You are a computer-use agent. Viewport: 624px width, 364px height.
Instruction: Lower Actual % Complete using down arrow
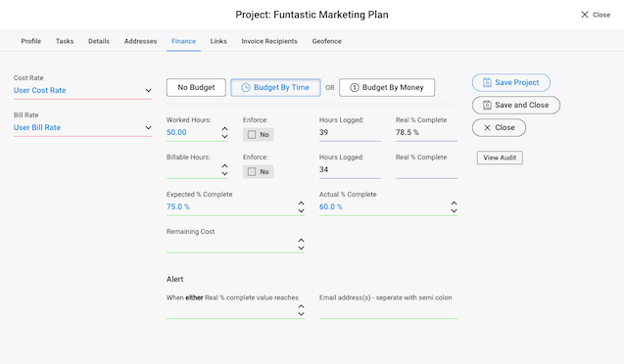tap(455, 210)
